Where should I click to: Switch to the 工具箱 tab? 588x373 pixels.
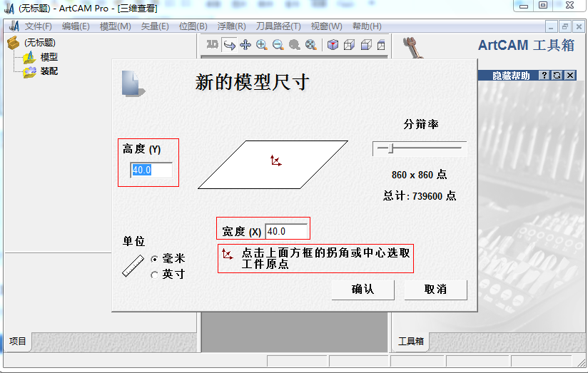click(411, 341)
